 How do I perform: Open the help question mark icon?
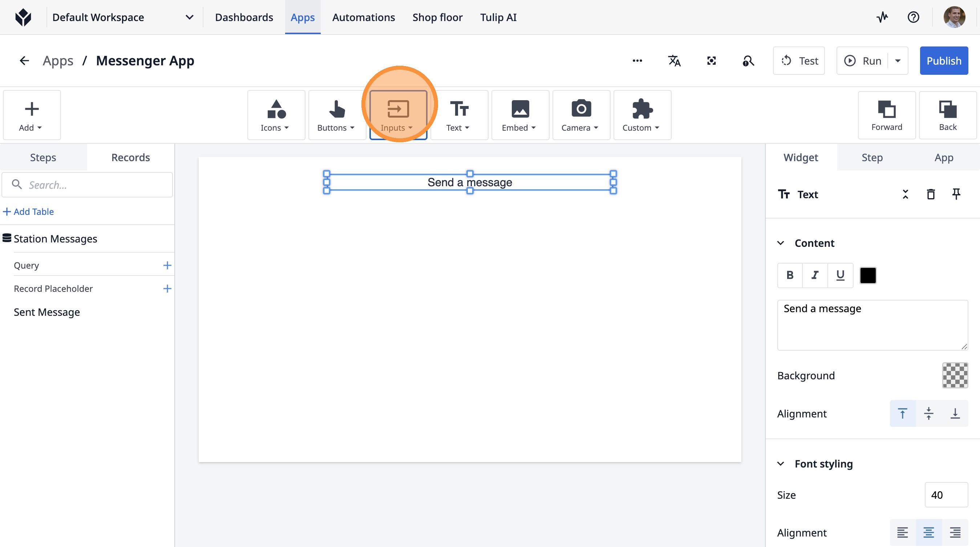913,17
